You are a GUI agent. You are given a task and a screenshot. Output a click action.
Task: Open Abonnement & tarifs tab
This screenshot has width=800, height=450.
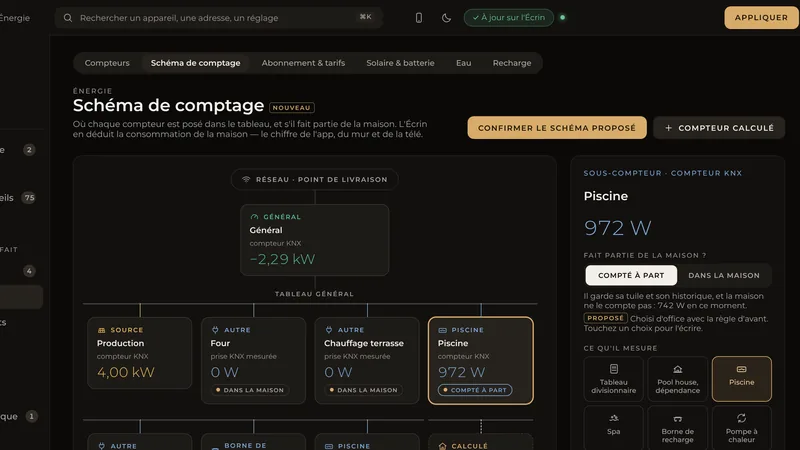click(303, 63)
